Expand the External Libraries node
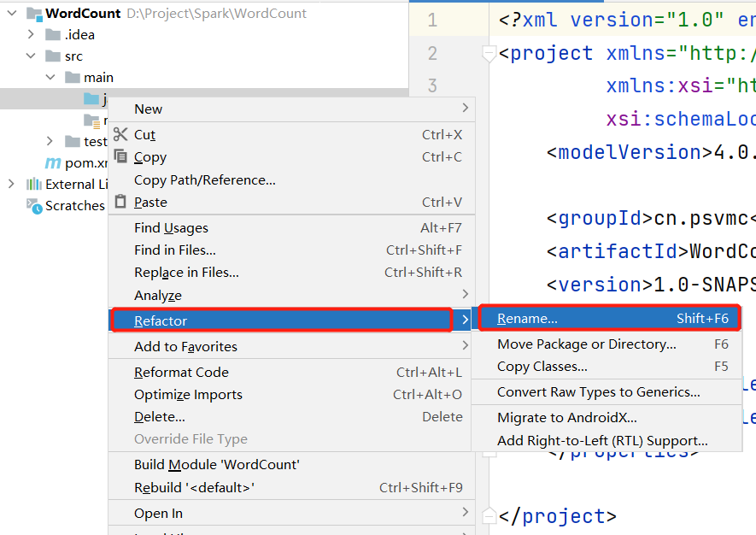The image size is (756, 535). (11, 184)
